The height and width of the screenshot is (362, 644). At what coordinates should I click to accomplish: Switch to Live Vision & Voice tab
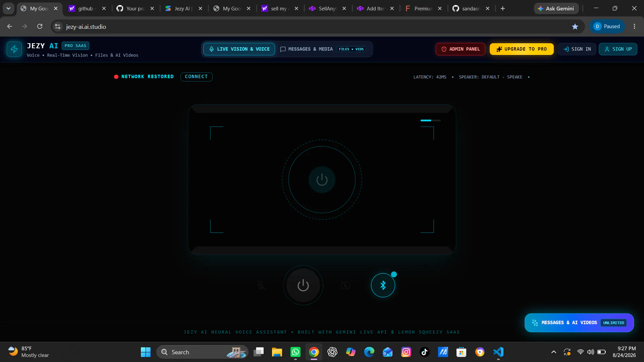coord(239,49)
